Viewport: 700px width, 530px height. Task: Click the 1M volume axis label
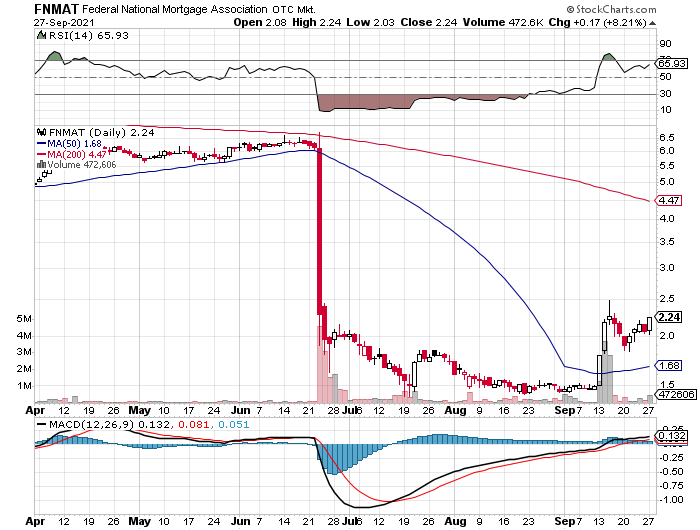click(x=24, y=386)
